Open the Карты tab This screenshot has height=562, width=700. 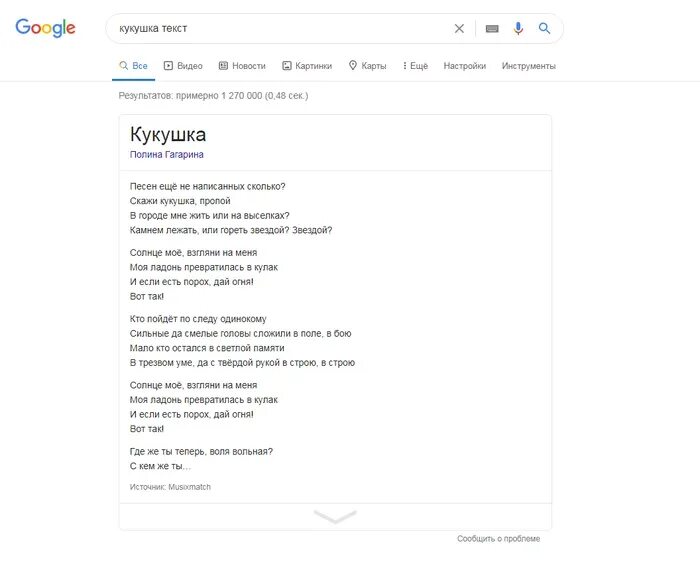pos(367,66)
